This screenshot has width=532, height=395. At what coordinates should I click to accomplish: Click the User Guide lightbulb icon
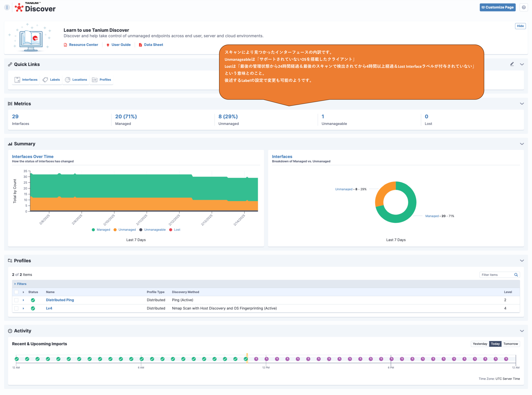108,45
